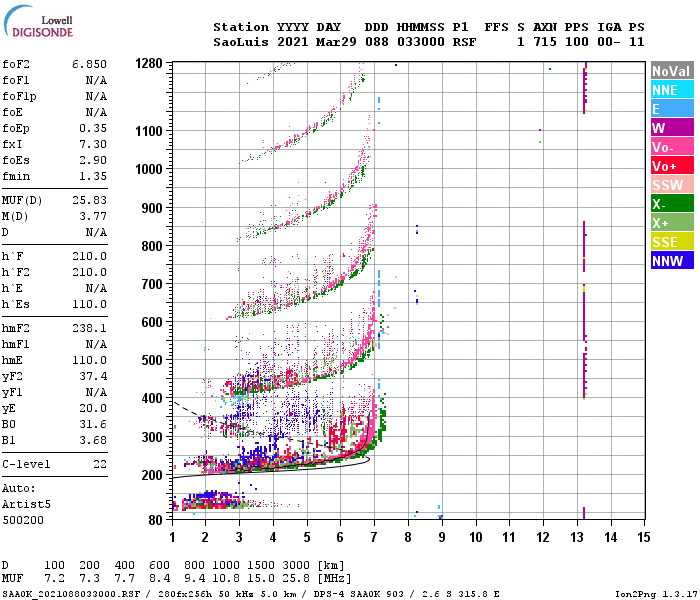The image size is (700, 600).
Task: Click the 1100 km axis label
Action: (149, 131)
